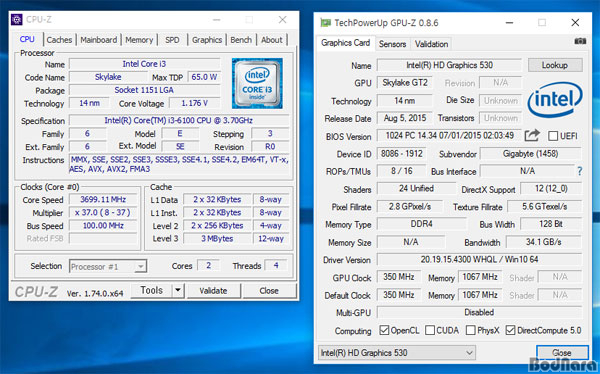Click the BIOS share/export arrow icon in GPU-Z
The width and height of the screenshot is (600, 374).
click(532, 136)
